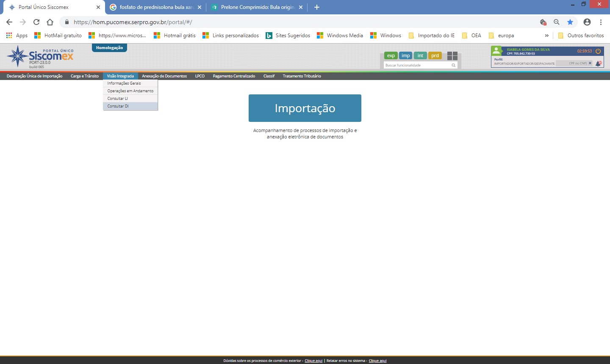Select Informações Gerais from the dropdown
Image resolution: width=610 pixels, height=364 pixels.
click(x=130, y=83)
